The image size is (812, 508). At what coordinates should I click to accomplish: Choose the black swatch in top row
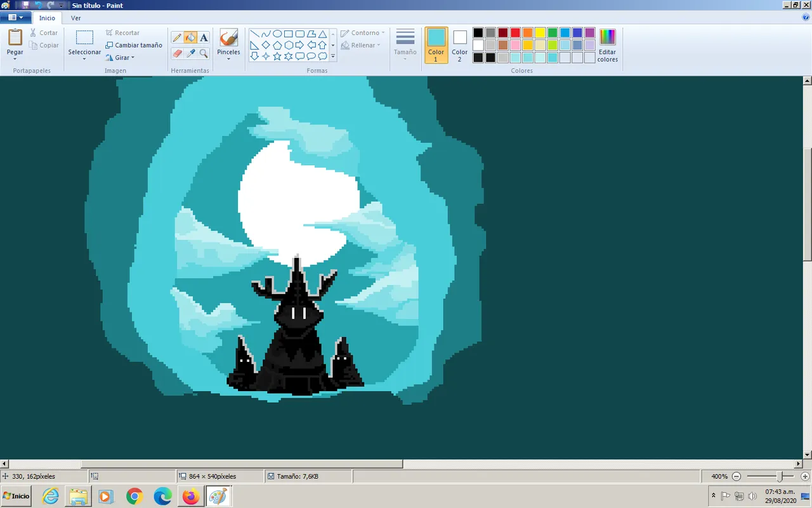pos(478,33)
